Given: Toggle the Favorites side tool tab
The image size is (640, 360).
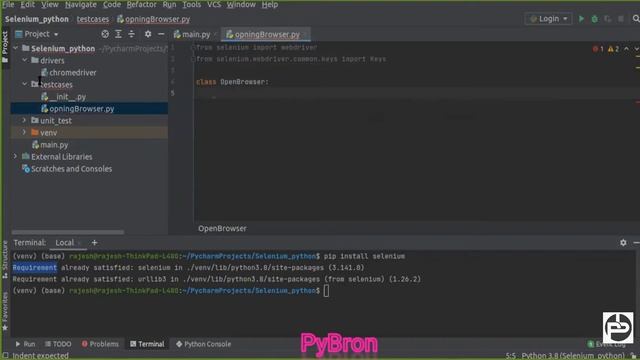Looking at the screenshot, I should point(5,311).
